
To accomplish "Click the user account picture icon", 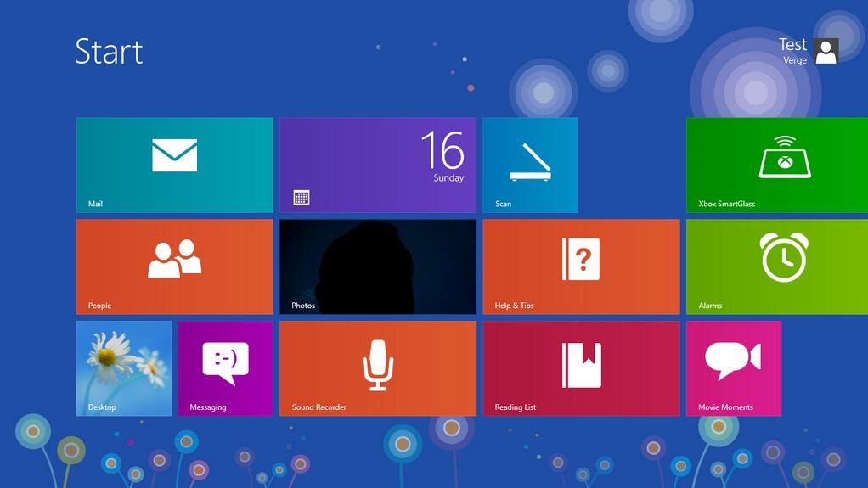I will click(826, 51).
